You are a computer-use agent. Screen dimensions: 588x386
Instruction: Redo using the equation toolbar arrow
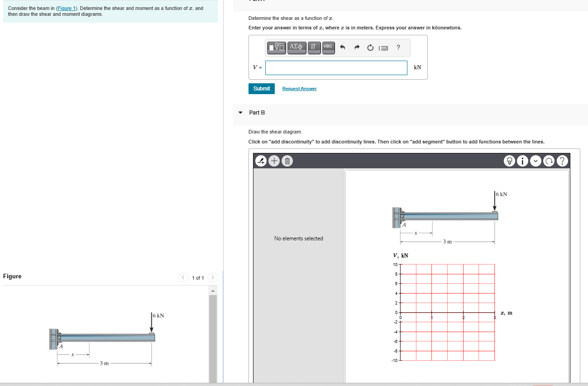[x=357, y=48]
